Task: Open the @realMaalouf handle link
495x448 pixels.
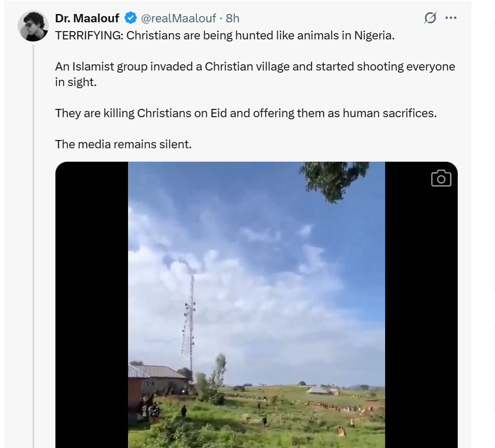Action: [x=178, y=18]
